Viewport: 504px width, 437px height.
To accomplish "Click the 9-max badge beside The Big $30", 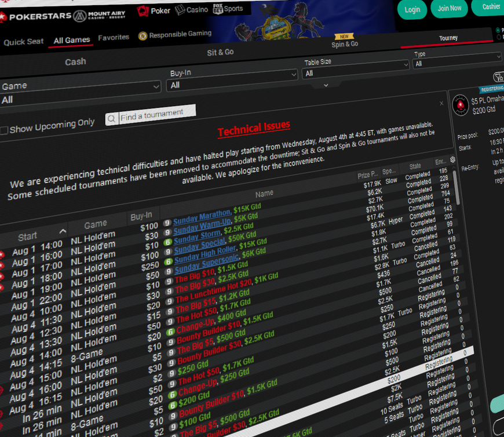I will 169,292.
